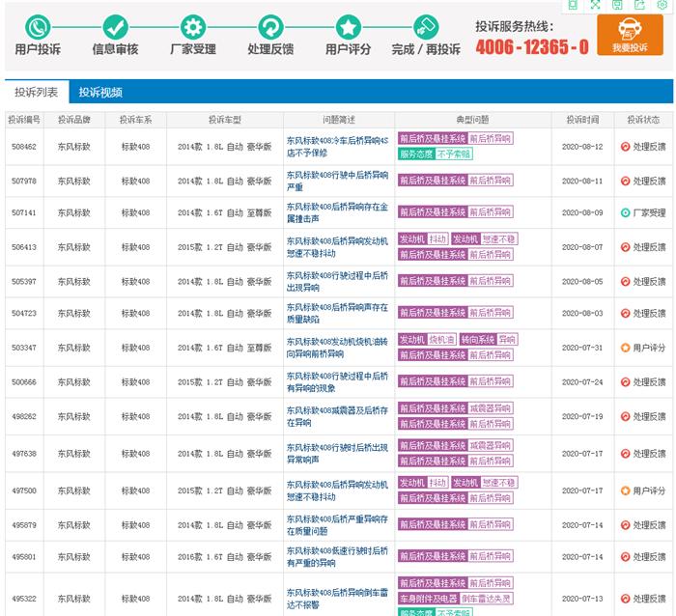This screenshot has height=616, width=676.
Task: Click the 减震器异响 tag in row 498262
Action: point(455,408)
